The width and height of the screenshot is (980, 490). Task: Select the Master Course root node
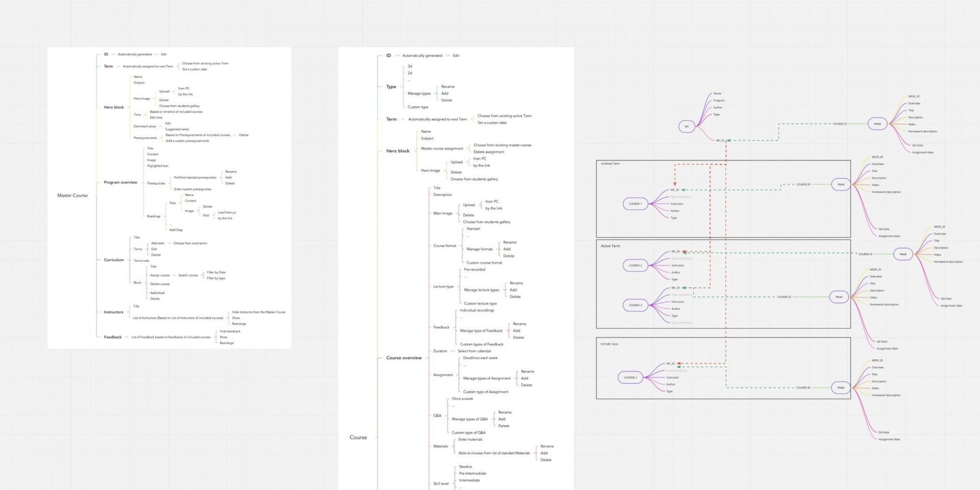tap(72, 195)
